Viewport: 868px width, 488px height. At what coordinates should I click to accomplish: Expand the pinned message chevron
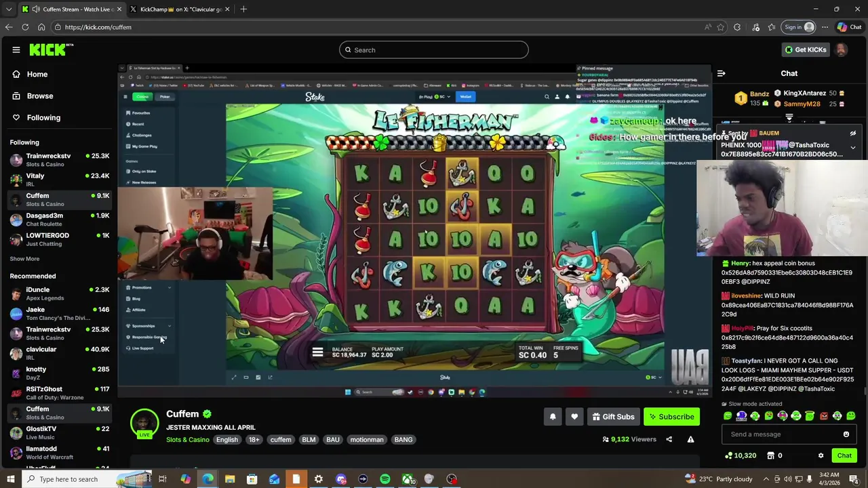[x=853, y=147]
